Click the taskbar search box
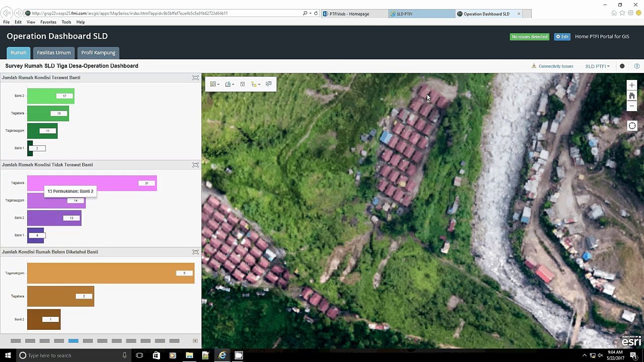This screenshot has width=644, height=362. [73, 355]
